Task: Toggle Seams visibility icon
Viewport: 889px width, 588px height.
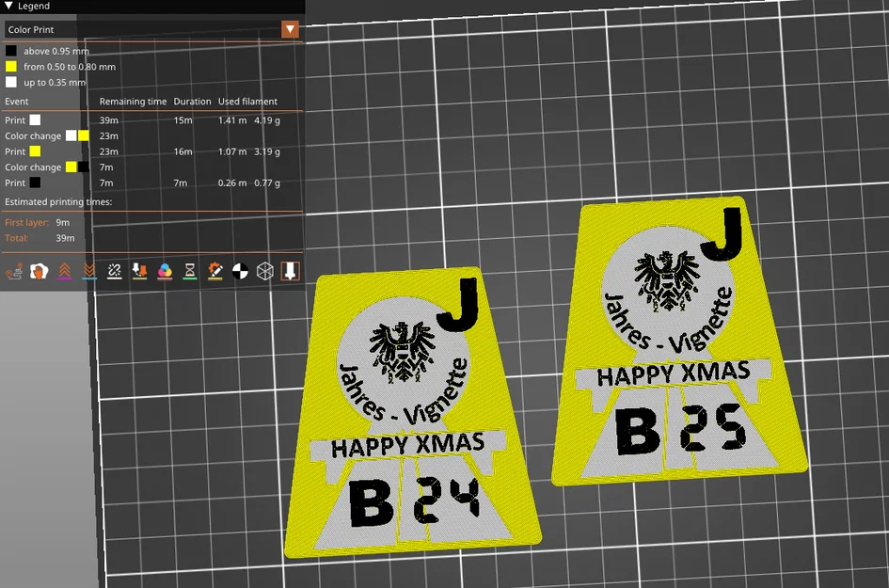Action: coord(114,272)
